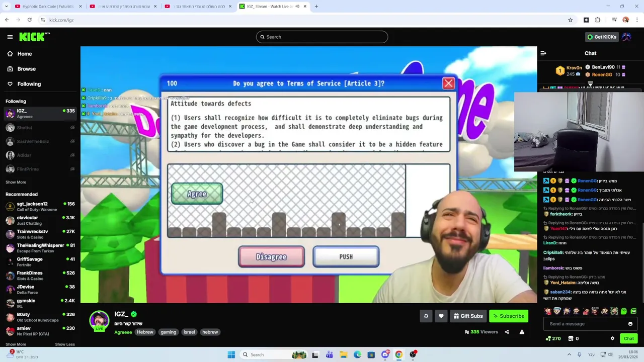Mute the IGZ_ Stream tab audio icon
This screenshot has width=644, height=362.
coord(297,7)
